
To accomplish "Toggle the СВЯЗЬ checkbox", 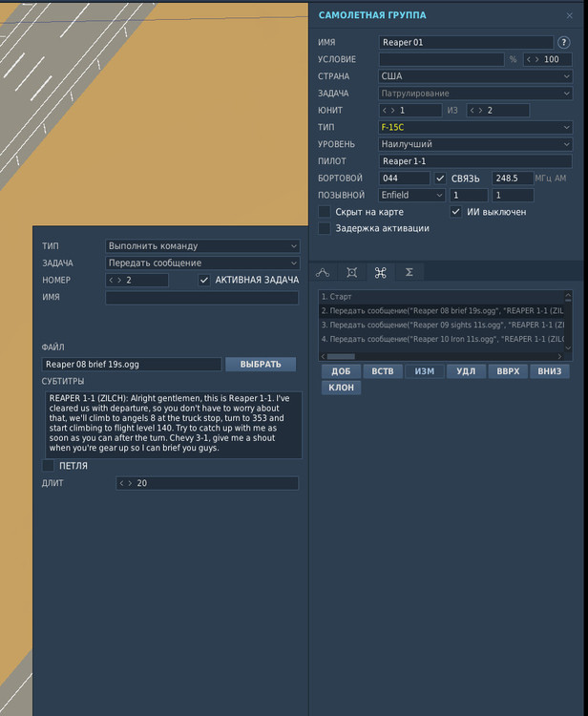I will (x=440, y=179).
